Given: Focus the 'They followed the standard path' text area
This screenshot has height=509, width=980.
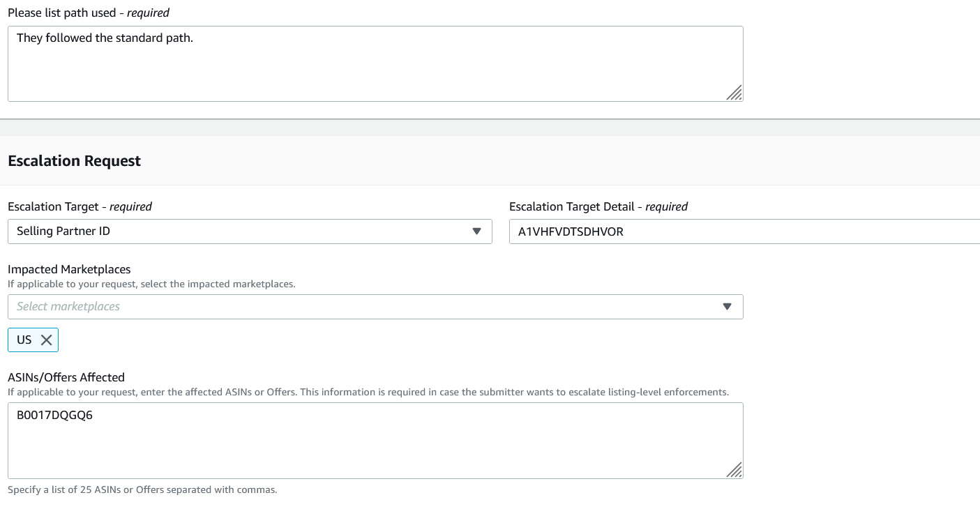Looking at the screenshot, I should [x=375, y=63].
